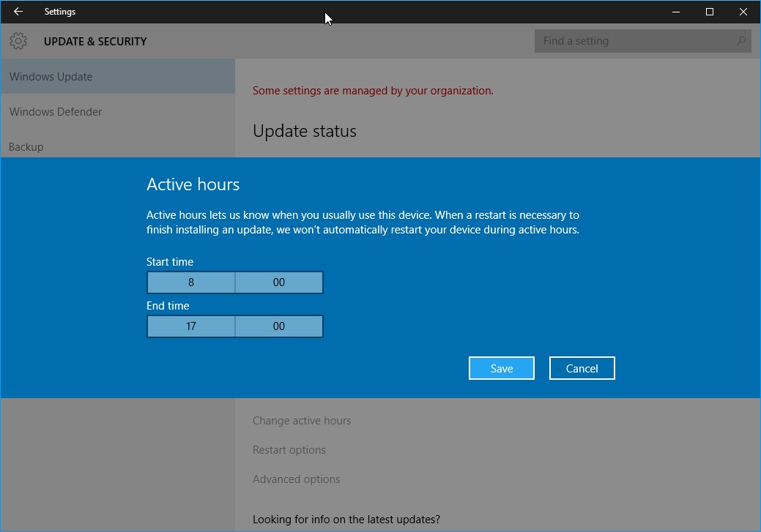Click 'Looking for info on the latest updates?' text
Screen dimensions: 761x532
click(x=346, y=520)
